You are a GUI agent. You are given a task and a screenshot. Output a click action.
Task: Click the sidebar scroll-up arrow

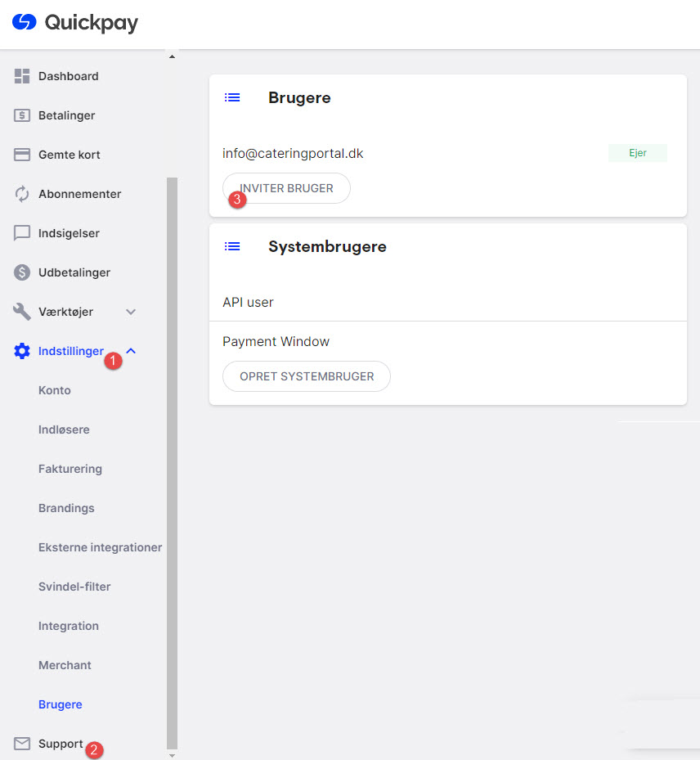172,56
